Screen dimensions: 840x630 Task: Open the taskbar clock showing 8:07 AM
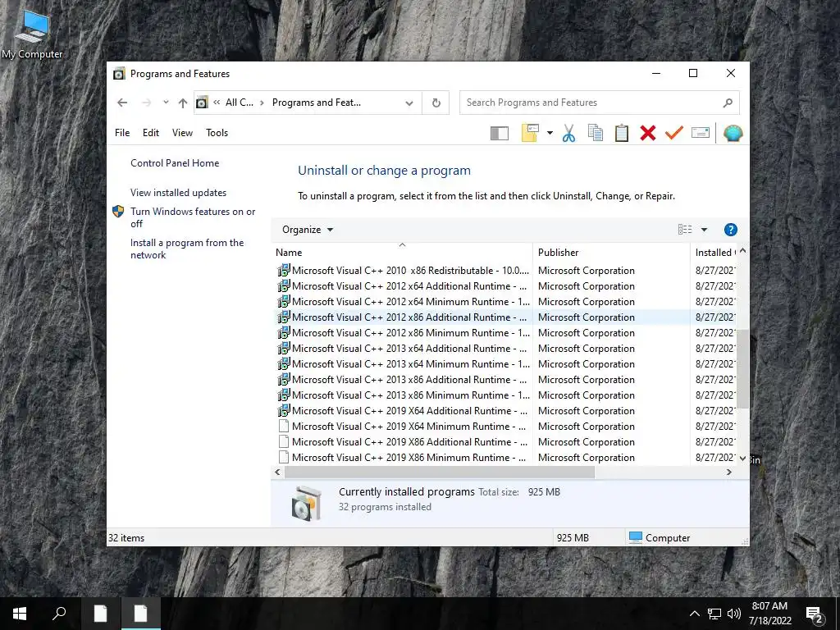click(x=769, y=614)
